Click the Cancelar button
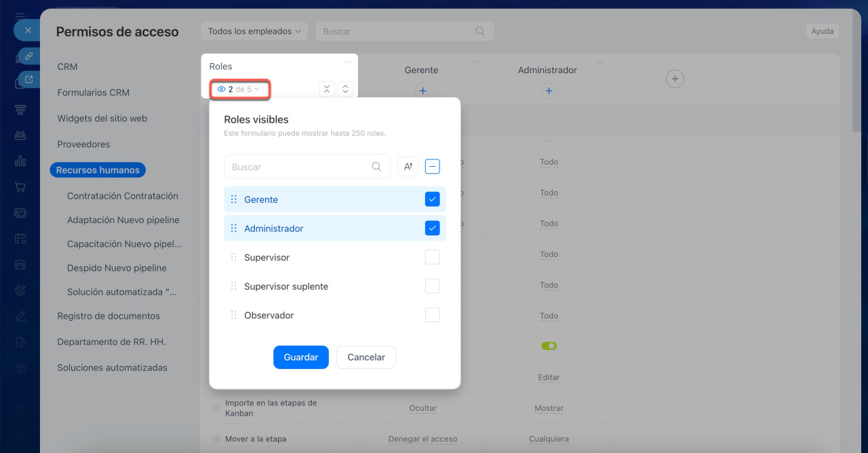Screen dimensions: 868x453 click(x=366, y=357)
